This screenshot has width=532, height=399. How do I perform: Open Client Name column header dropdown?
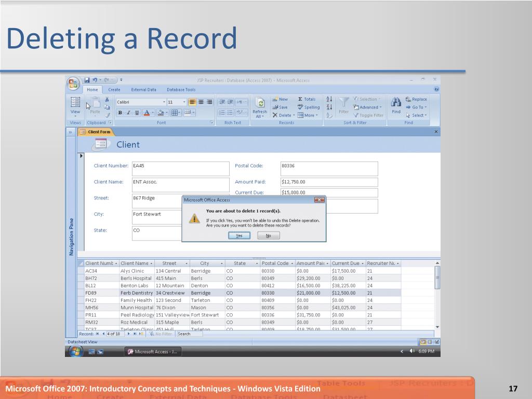151,263
